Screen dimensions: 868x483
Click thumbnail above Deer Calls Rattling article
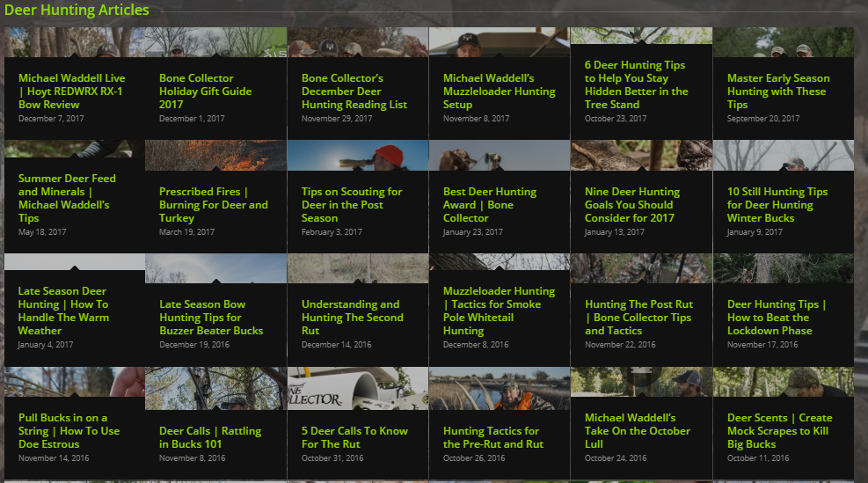pos(215,388)
